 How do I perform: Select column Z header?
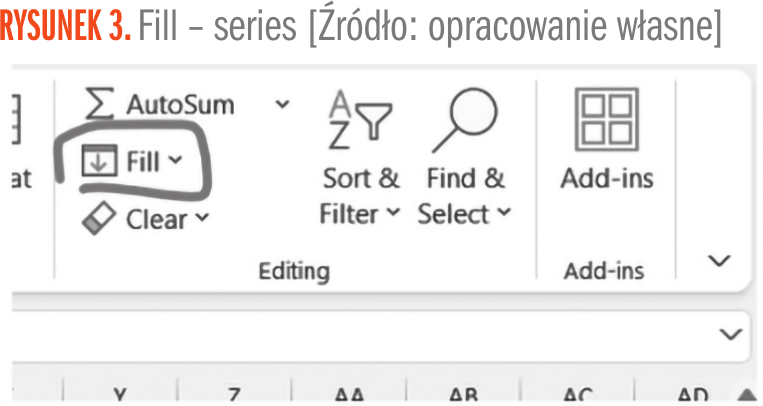pyautogui.click(x=233, y=395)
